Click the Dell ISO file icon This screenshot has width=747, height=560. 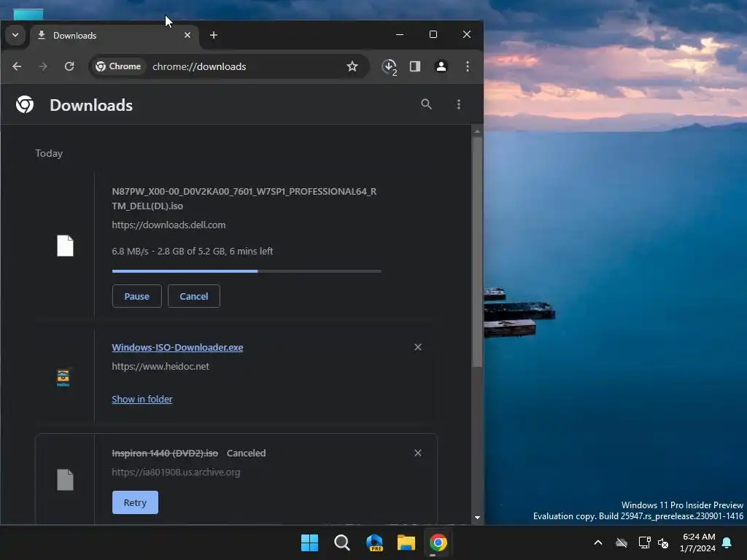(65, 246)
